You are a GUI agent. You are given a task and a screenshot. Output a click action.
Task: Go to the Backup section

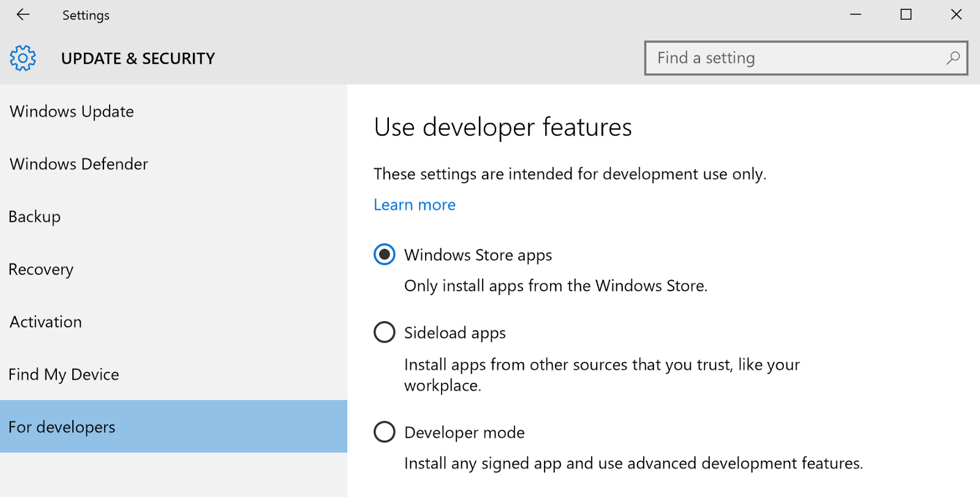(x=173, y=217)
